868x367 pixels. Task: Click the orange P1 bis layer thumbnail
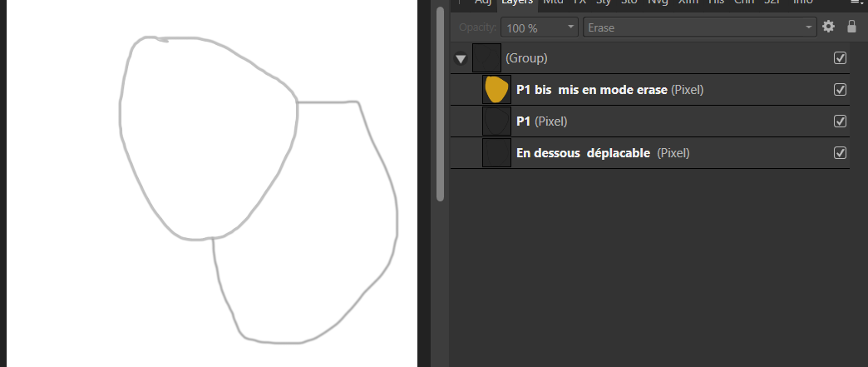click(x=496, y=90)
